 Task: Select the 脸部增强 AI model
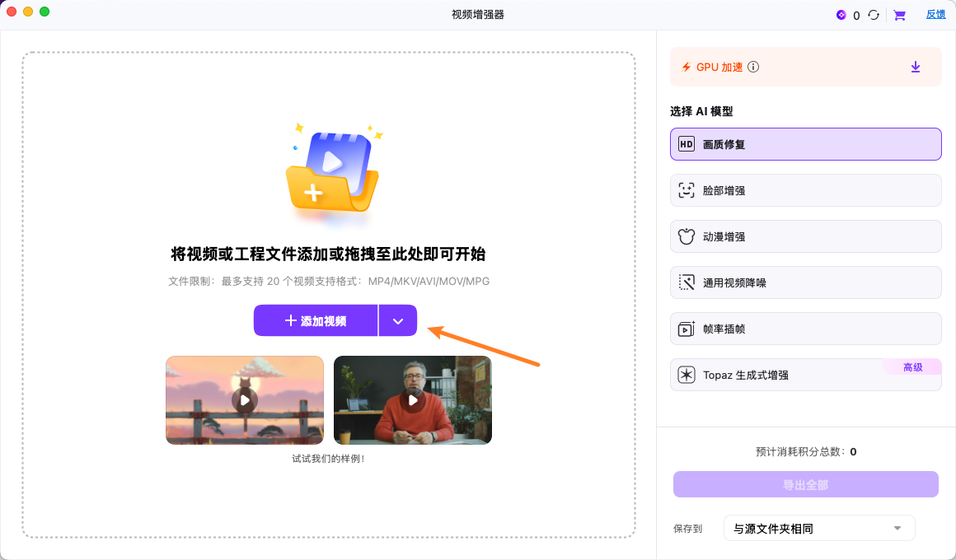coord(805,190)
